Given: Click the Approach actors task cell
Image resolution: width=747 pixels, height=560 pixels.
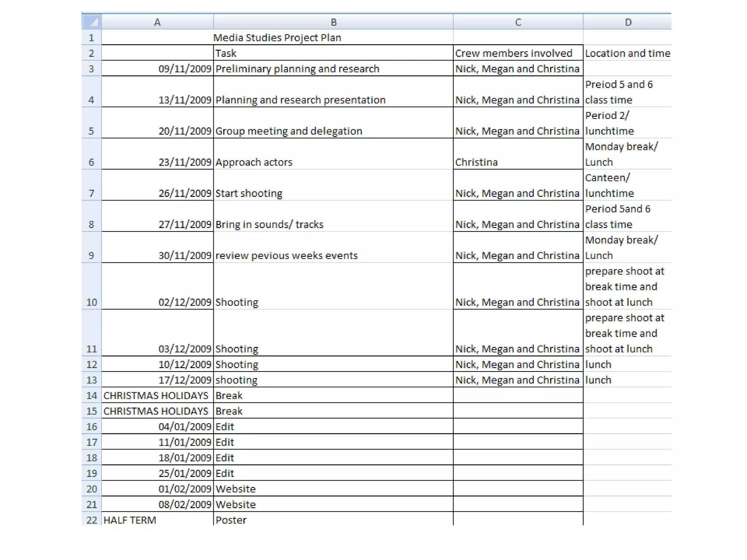Looking at the screenshot, I should click(x=333, y=154).
